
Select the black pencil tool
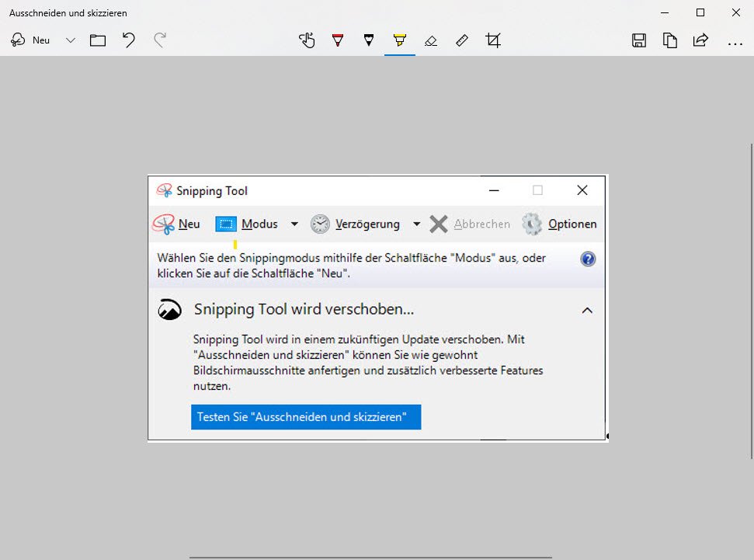(x=369, y=40)
